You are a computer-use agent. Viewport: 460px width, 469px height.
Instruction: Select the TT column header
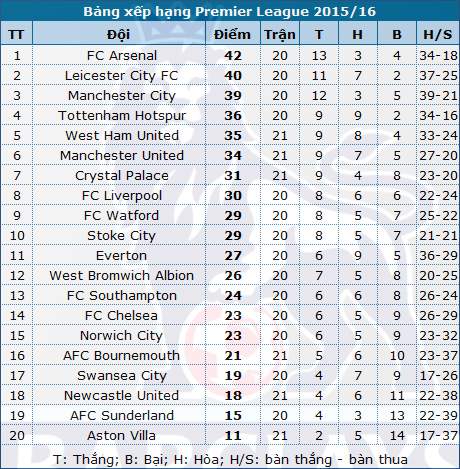(x=16, y=34)
